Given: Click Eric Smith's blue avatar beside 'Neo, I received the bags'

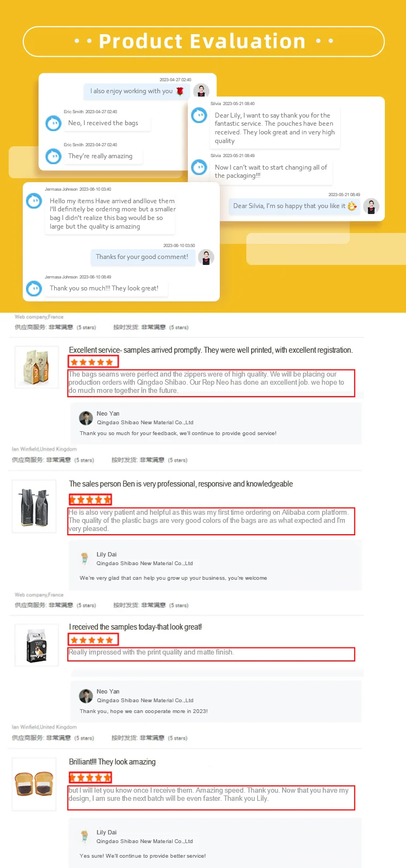Looking at the screenshot, I should tap(53, 124).
